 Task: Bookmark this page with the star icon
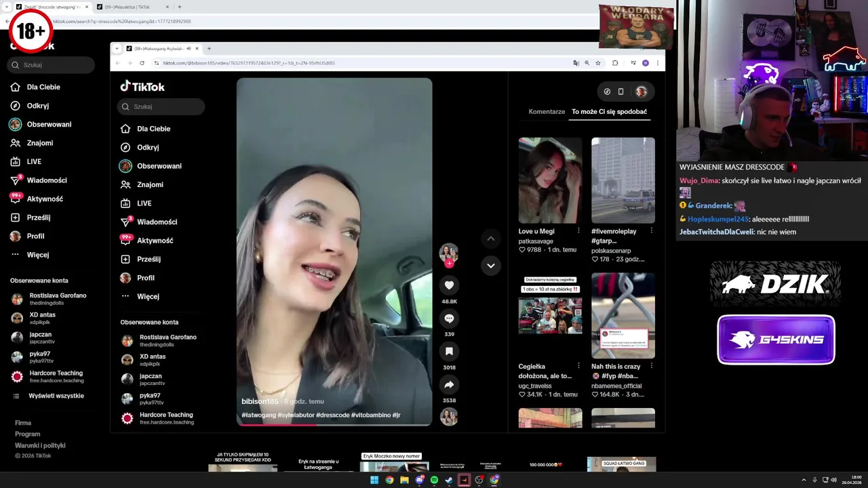598,63
